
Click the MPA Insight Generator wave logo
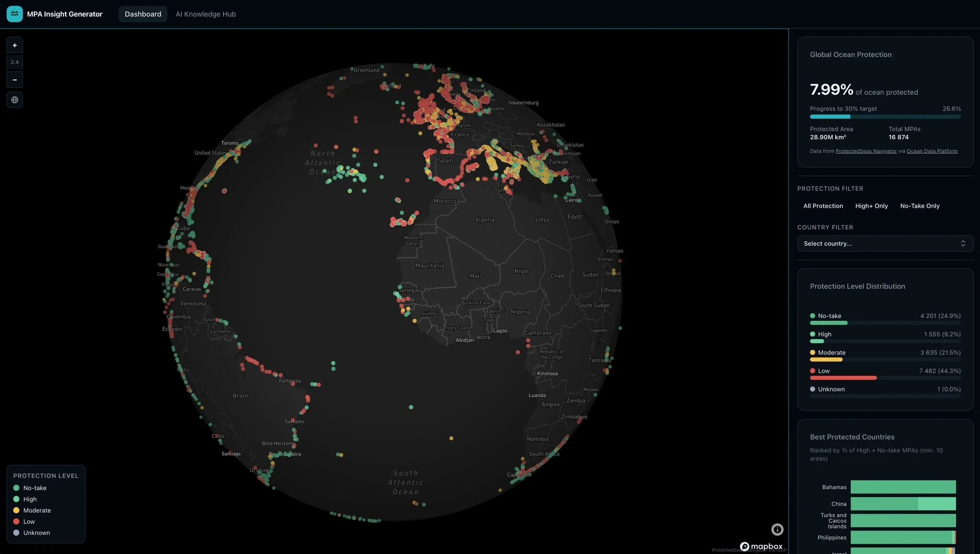click(15, 14)
